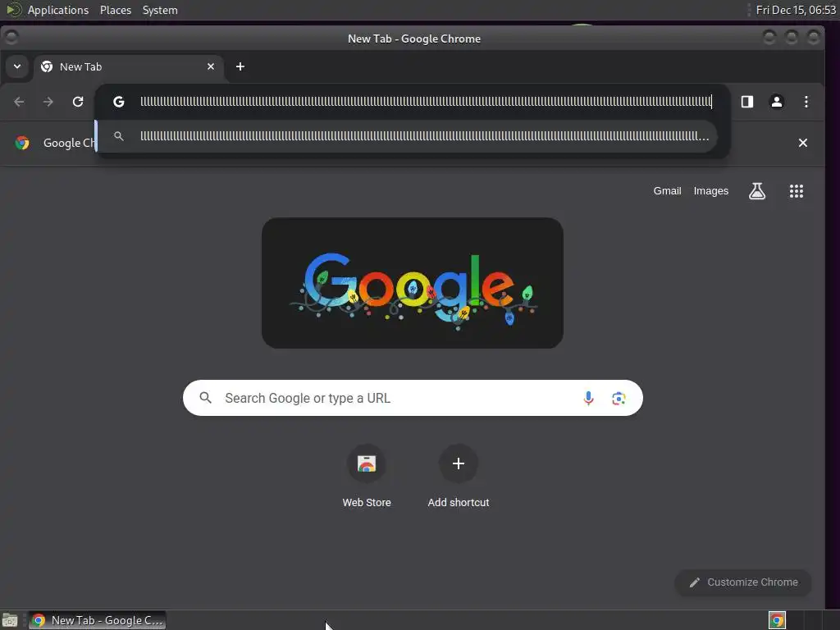
Task: Toggle the Chrome side panel
Action: pyautogui.click(x=747, y=102)
